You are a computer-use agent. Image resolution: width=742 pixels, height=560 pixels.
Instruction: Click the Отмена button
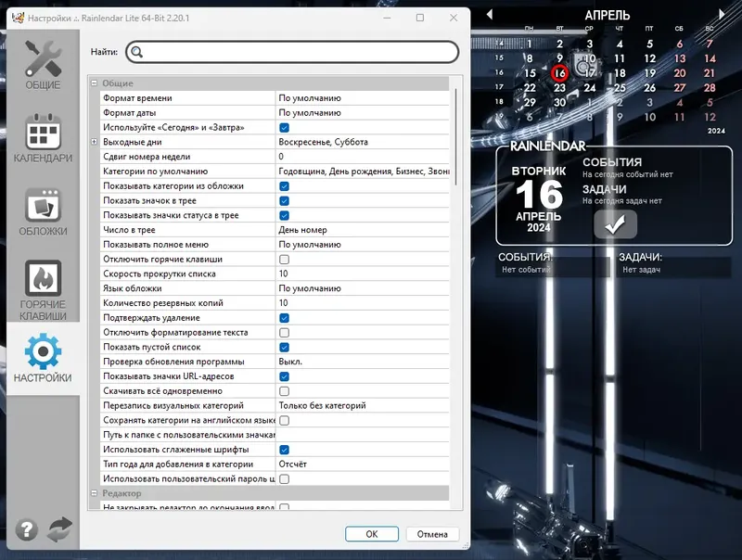[x=432, y=534]
